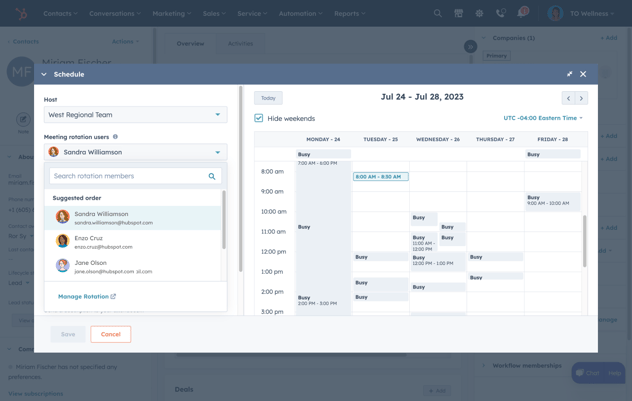This screenshot has height=401, width=632.
Task: Select the 8:00 AM - 8:30 AM Tuesday slot
Action: (x=380, y=177)
